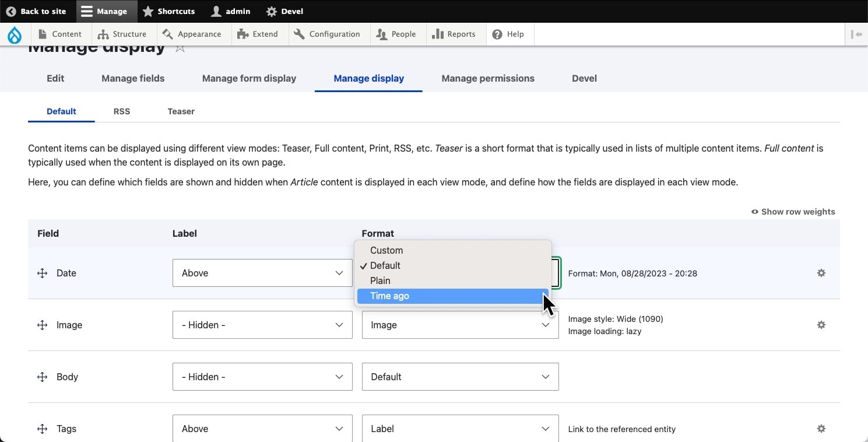Open the Shortcuts toolbar item

(x=169, y=11)
